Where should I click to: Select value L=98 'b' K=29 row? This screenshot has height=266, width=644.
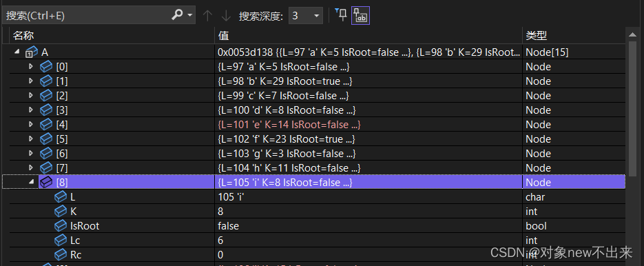[284, 81]
